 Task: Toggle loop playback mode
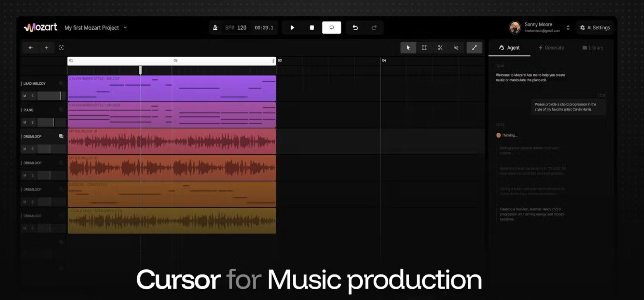[332, 28]
